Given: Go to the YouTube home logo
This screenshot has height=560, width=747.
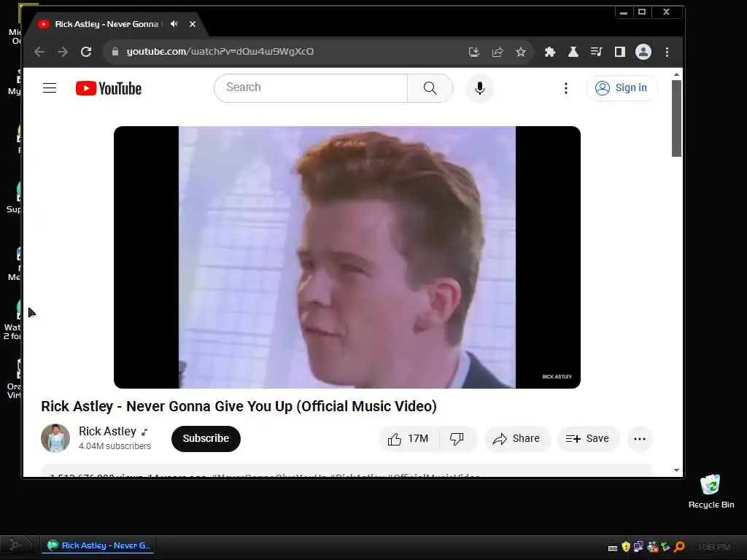Looking at the screenshot, I should (x=109, y=88).
